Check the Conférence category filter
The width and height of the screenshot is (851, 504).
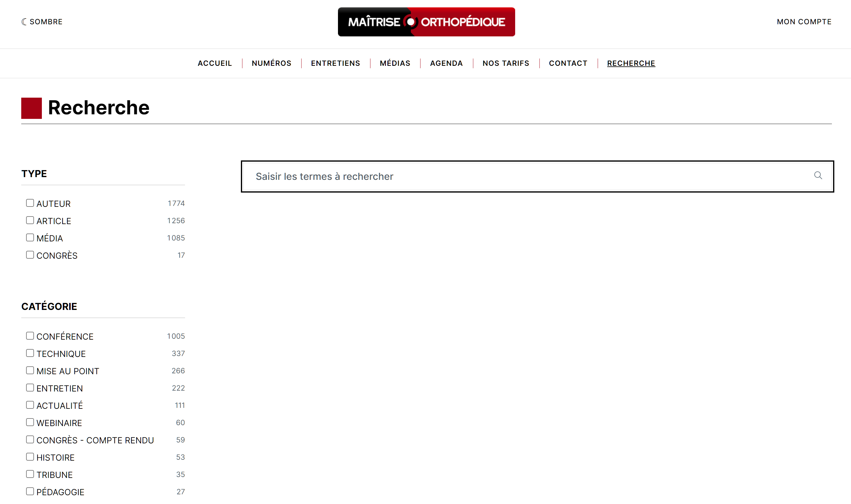30,336
